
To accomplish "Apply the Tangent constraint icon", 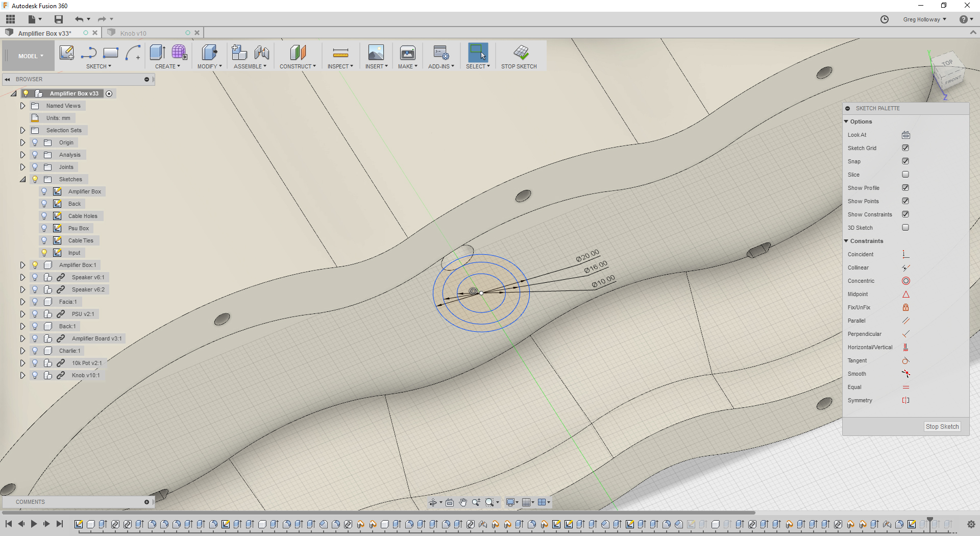I will click(x=906, y=360).
